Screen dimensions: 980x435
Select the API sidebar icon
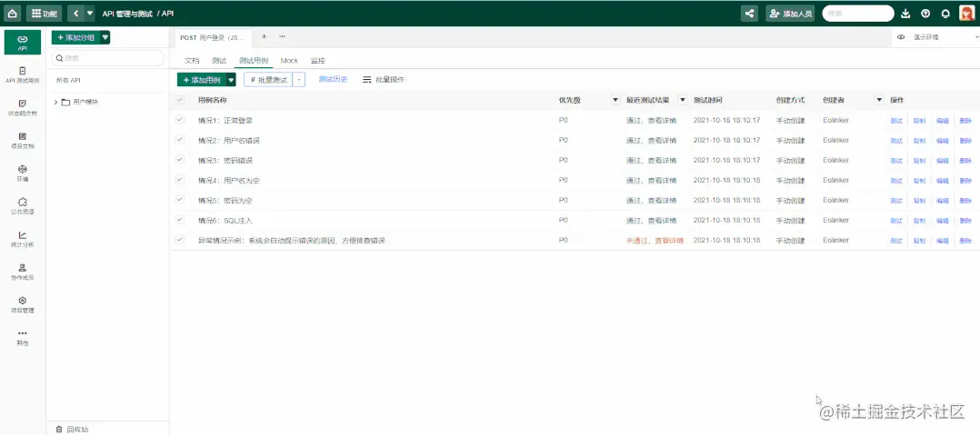(23, 42)
